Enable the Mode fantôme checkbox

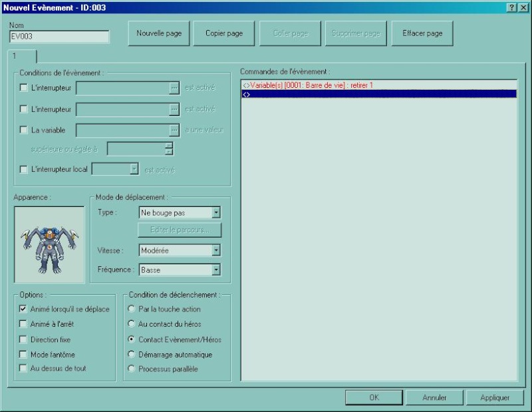coord(23,354)
